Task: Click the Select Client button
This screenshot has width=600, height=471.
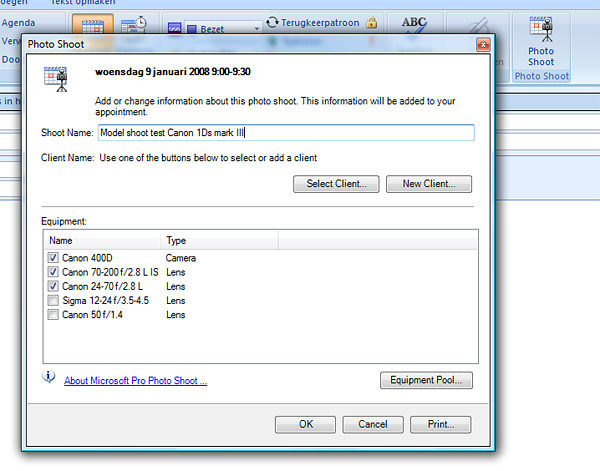Action: (336, 184)
